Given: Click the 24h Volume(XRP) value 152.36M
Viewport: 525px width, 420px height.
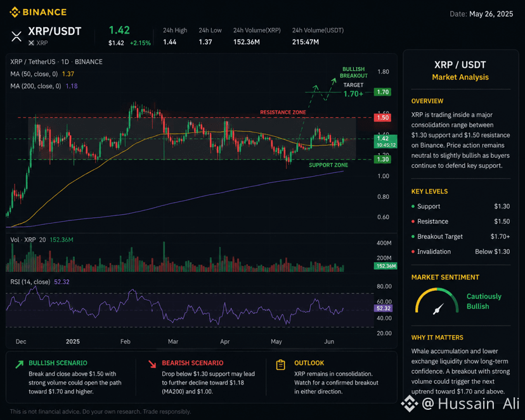Looking at the screenshot, I should pyautogui.click(x=247, y=42).
